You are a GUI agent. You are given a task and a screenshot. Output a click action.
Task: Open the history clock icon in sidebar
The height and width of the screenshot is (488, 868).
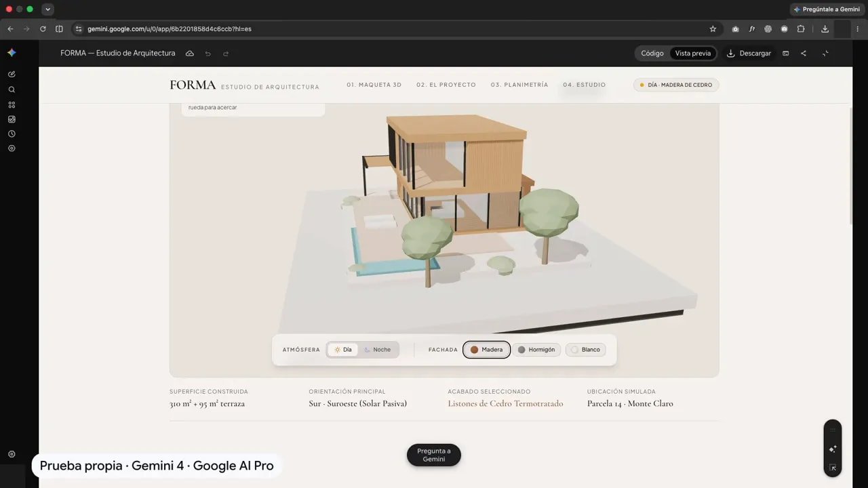click(x=12, y=134)
